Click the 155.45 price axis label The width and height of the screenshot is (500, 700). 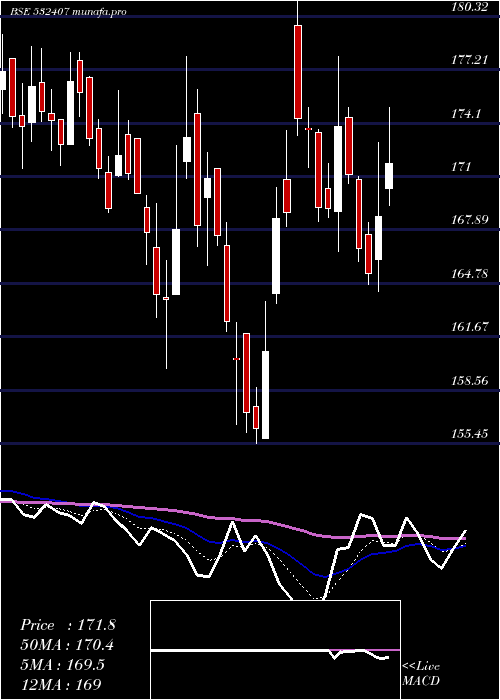(x=470, y=433)
